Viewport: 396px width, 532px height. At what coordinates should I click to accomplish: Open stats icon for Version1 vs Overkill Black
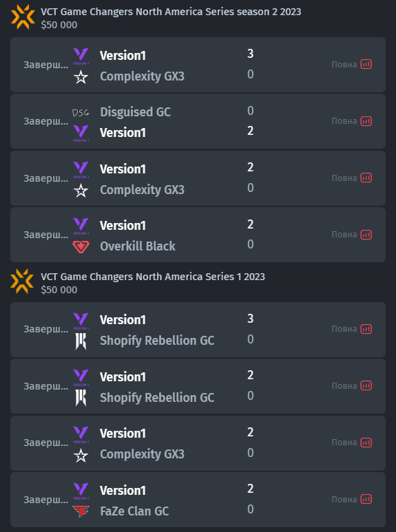coord(366,235)
